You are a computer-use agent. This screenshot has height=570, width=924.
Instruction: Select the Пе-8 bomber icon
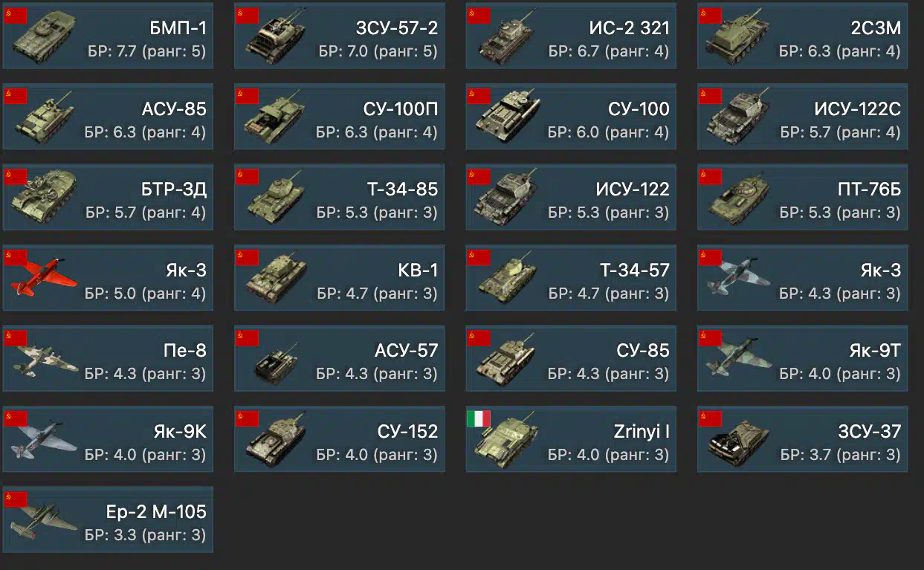[x=45, y=360]
